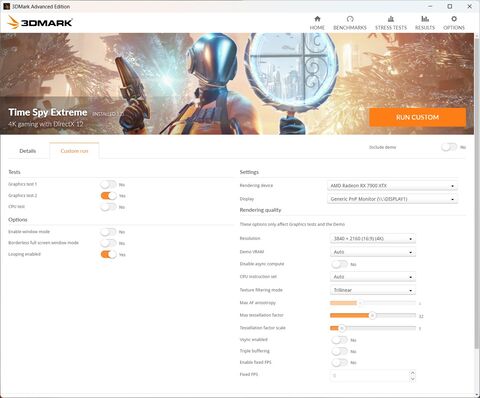Toggle Enable fixed FPS switch

pyautogui.click(x=340, y=362)
